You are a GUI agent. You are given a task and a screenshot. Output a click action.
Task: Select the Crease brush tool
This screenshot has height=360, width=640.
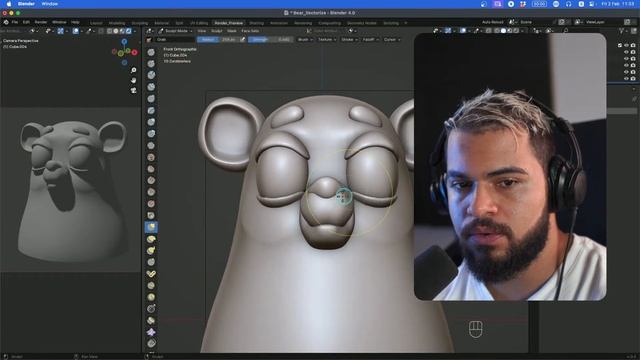[x=151, y=145]
